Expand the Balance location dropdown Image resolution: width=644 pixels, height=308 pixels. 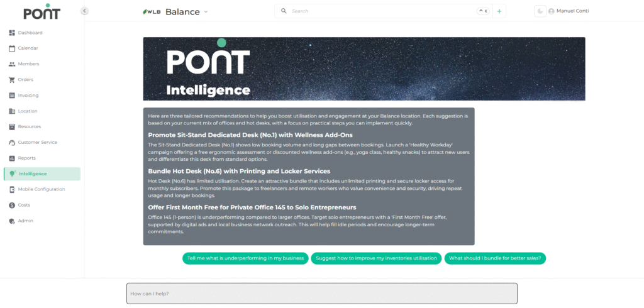point(206,12)
